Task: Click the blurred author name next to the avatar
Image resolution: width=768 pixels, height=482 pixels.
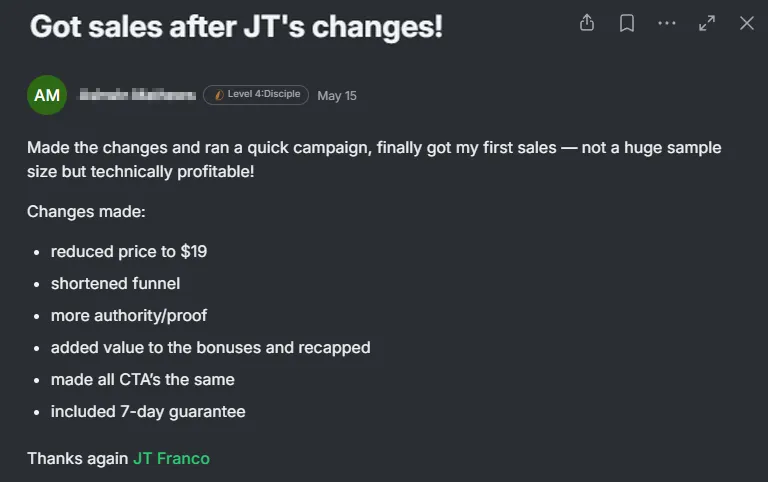Action: click(x=138, y=95)
